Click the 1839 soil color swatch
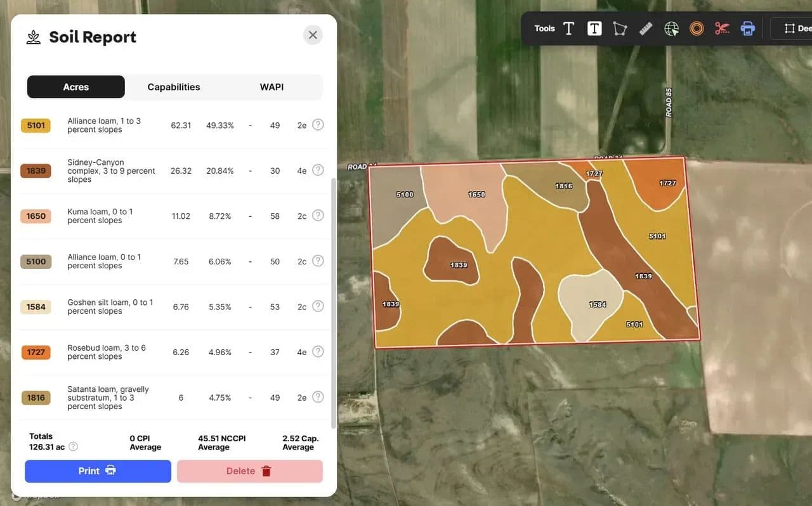 pos(36,171)
